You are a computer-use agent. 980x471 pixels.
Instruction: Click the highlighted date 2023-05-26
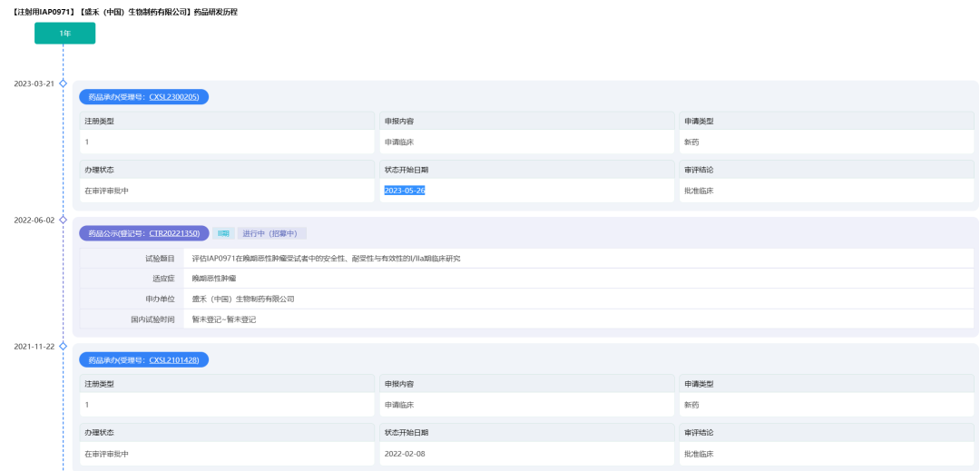[x=405, y=191]
